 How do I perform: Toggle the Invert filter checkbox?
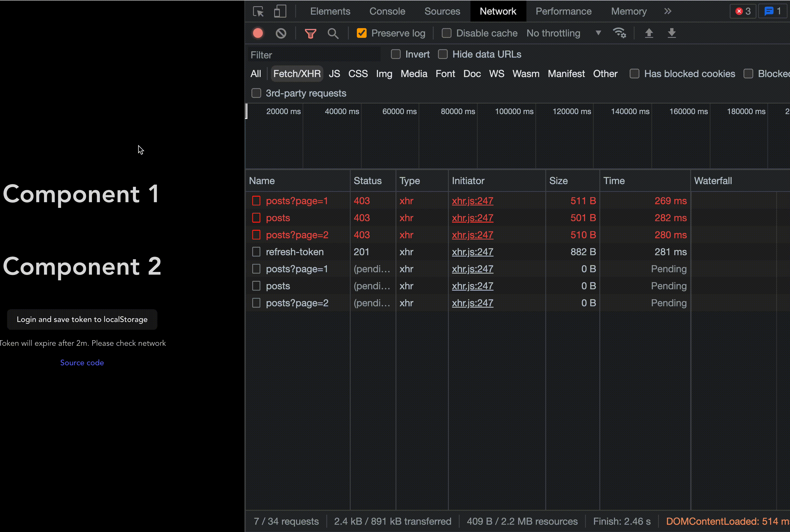click(x=396, y=54)
